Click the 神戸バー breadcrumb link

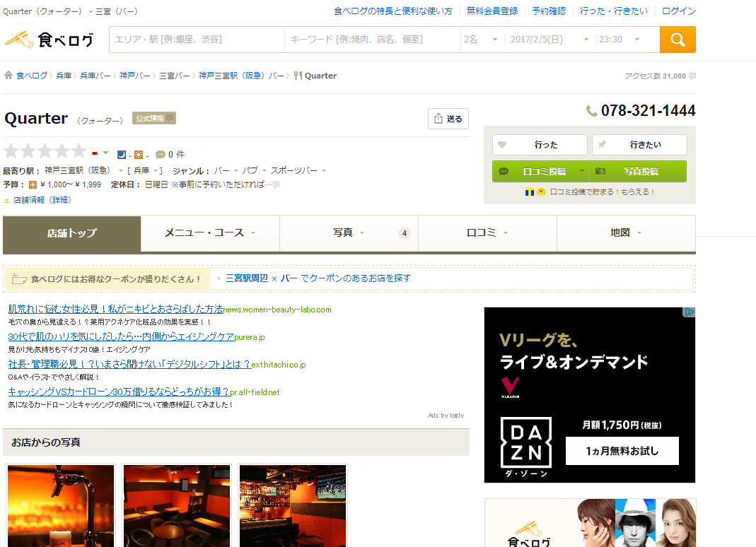pos(134,76)
